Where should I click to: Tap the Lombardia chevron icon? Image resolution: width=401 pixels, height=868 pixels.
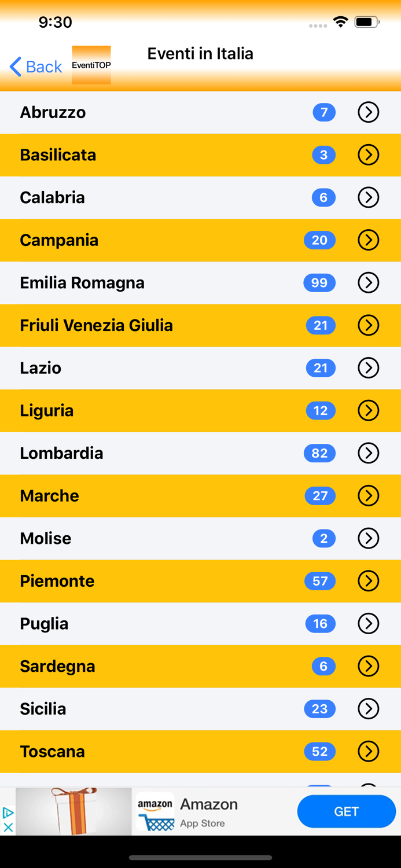[369, 453]
